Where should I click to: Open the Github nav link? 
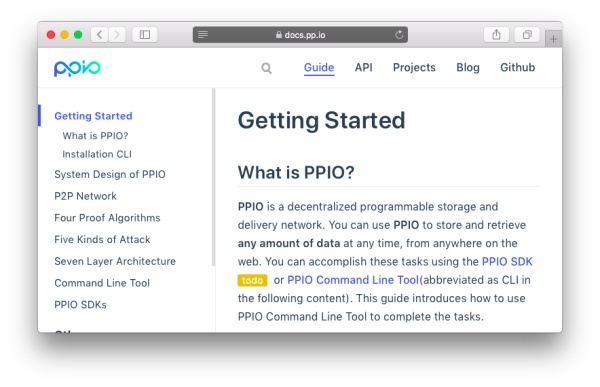517,67
